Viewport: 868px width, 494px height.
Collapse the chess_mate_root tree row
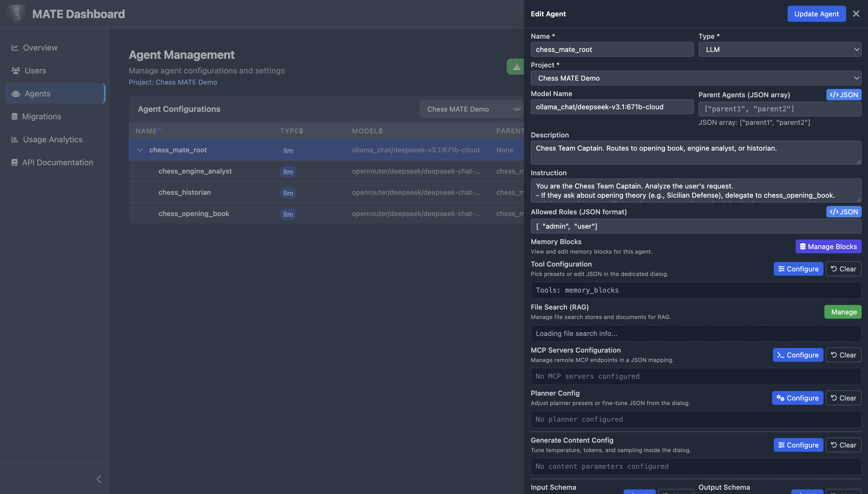click(x=140, y=150)
